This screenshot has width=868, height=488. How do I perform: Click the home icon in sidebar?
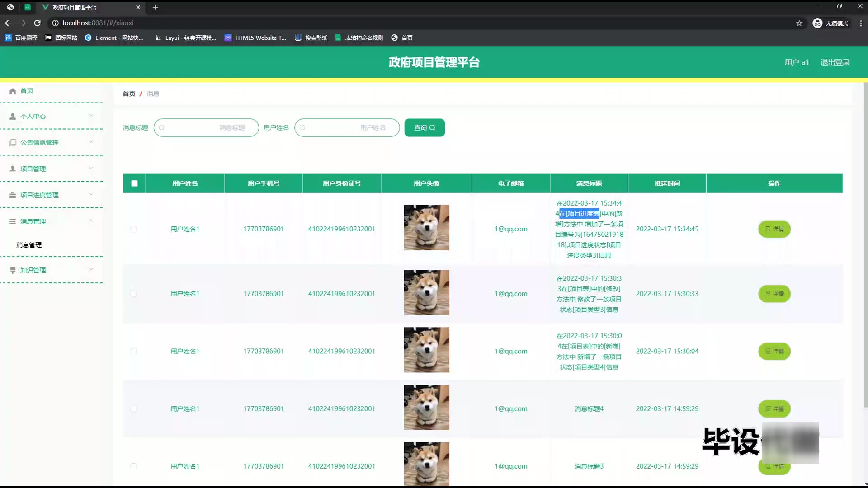[x=13, y=91]
